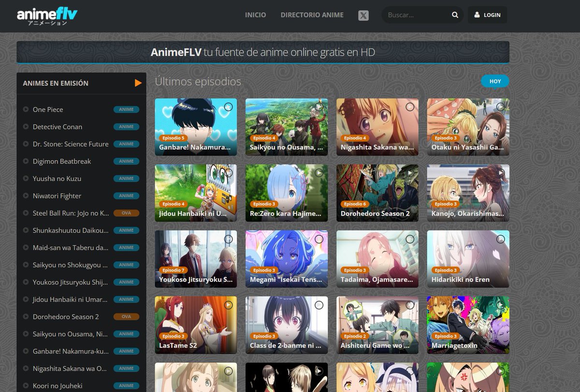Click play icon on Hidarikiki no Eren thumbnail
This screenshot has width=580, height=392.
501,239
